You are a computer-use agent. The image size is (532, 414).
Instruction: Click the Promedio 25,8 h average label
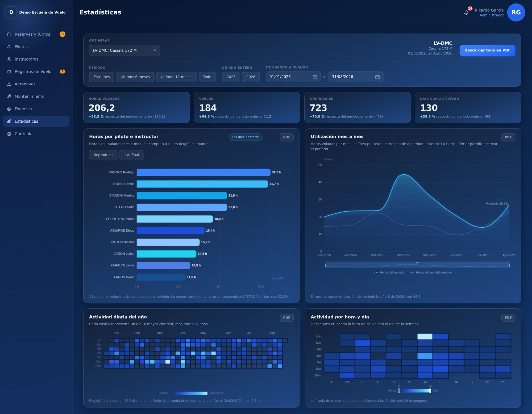(x=496, y=204)
